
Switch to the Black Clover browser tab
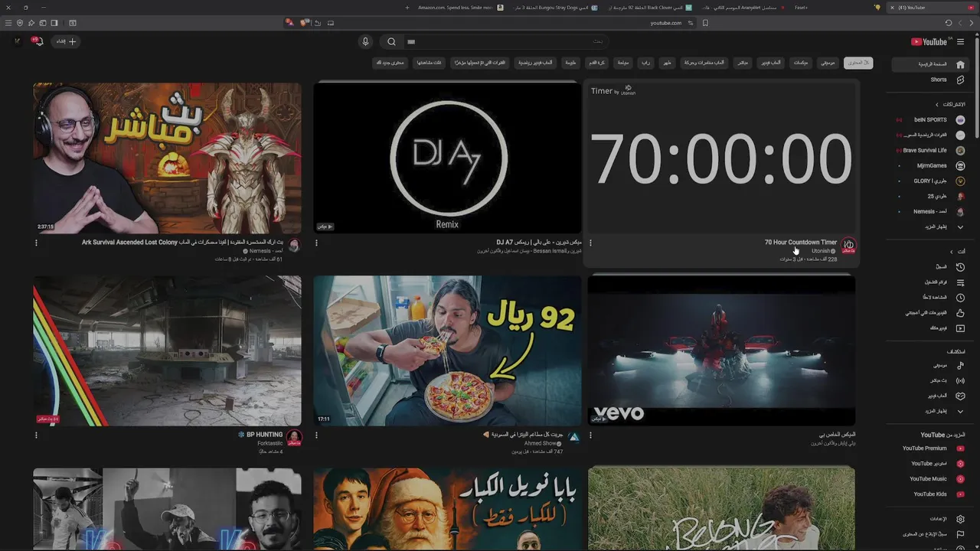coord(649,8)
